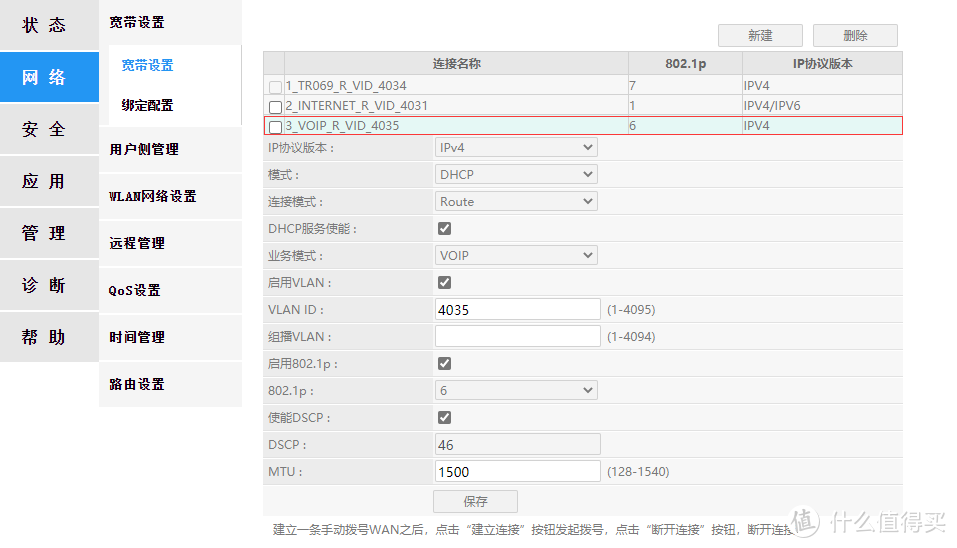The width and height of the screenshot is (957, 548).
Task: Toggle the DHCP服务使能 checkbox
Action: 444,228
